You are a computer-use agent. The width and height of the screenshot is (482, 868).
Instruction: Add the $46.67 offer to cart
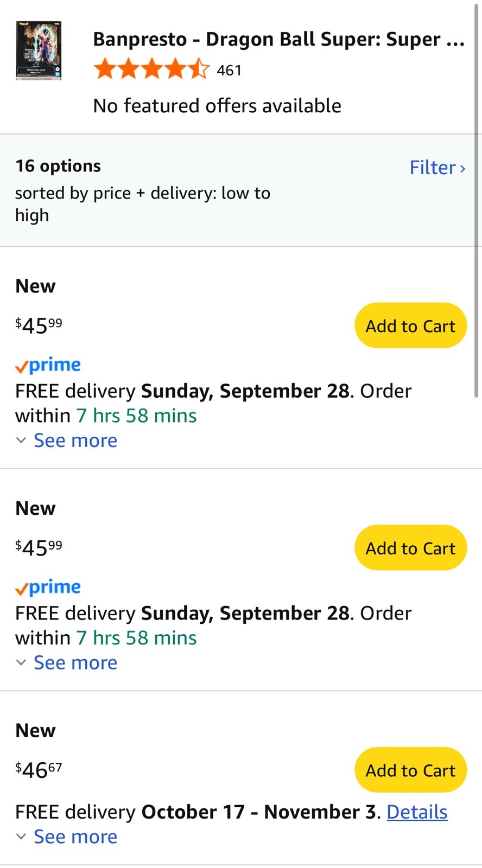(x=410, y=770)
